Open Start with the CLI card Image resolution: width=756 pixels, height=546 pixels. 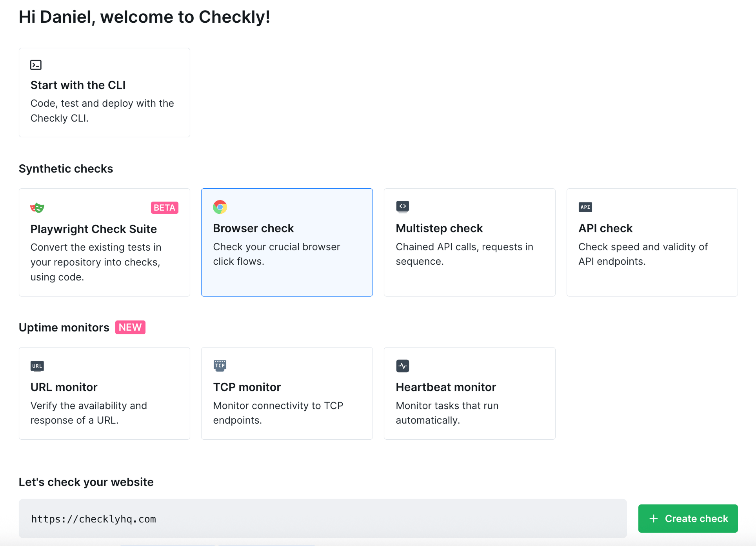tap(104, 93)
